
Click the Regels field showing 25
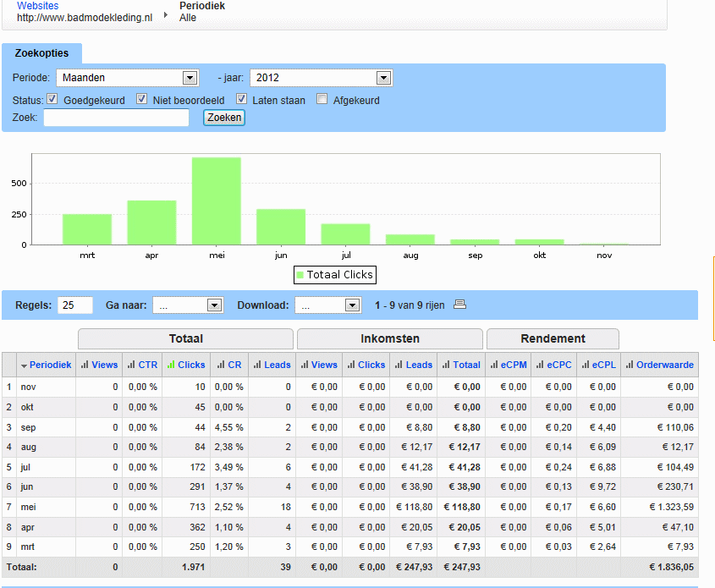[75, 305]
